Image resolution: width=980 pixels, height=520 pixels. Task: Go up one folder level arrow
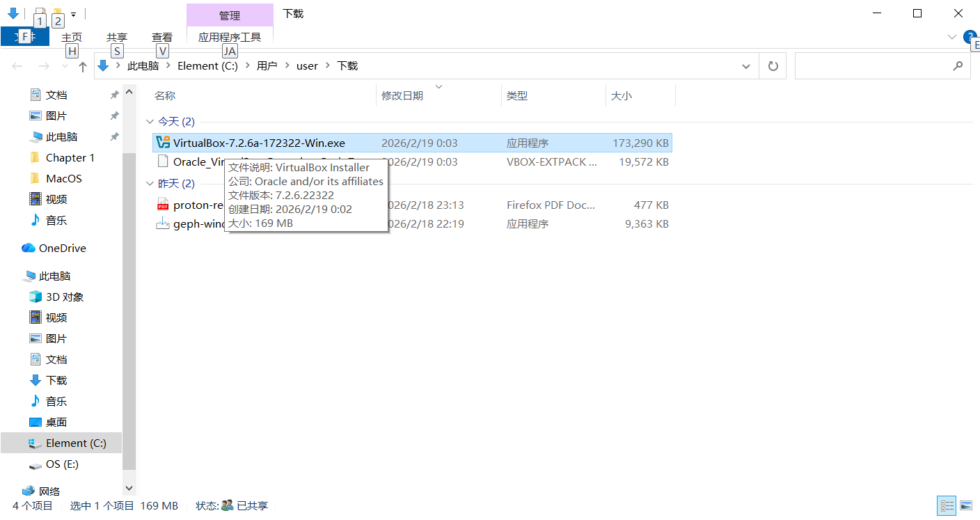83,66
